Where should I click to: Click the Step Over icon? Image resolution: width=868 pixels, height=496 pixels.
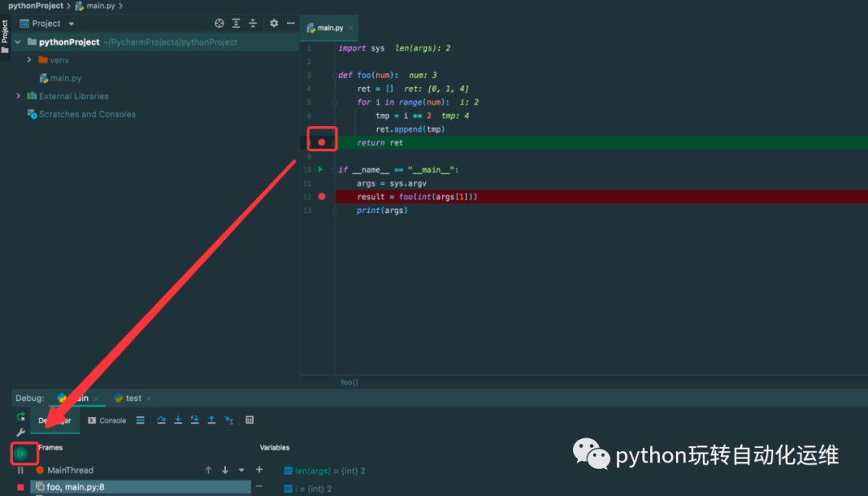[161, 420]
